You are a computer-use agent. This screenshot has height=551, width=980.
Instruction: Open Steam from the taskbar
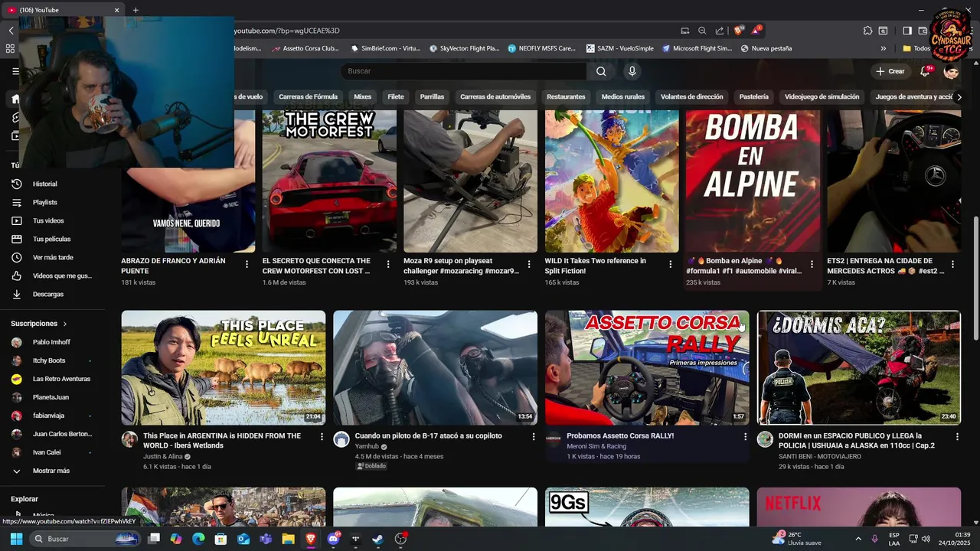click(377, 539)
